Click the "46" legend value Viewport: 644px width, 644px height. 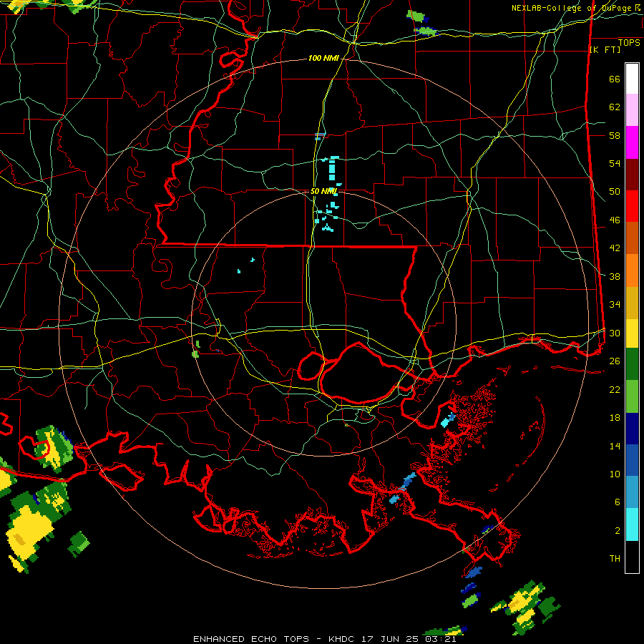click(615, 220)
